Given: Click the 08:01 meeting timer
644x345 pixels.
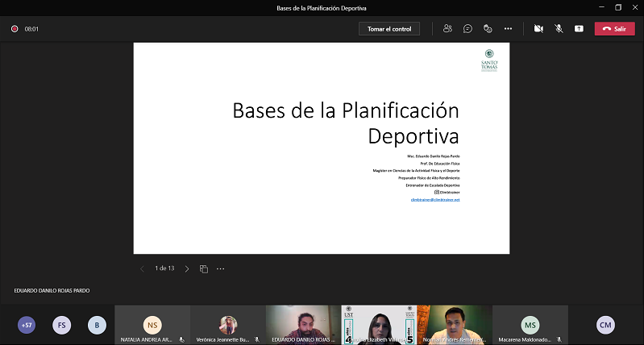Looking at the screenshot, I should (31, 29).
